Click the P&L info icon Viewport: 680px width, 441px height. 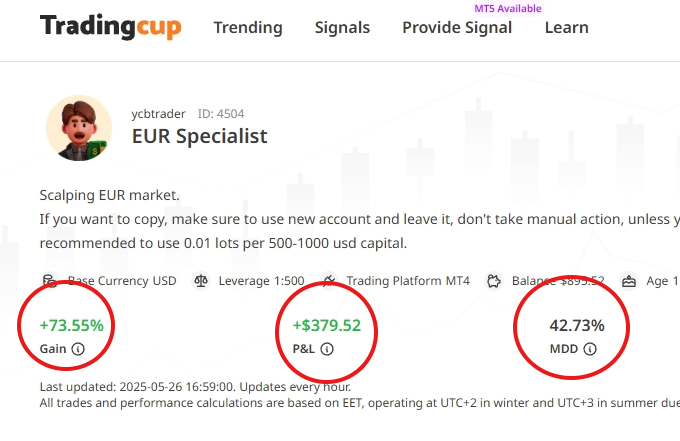(327, 349)
